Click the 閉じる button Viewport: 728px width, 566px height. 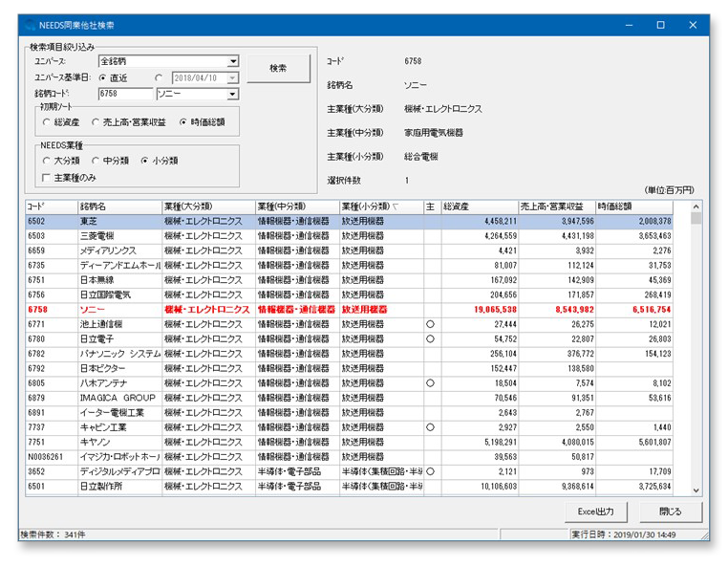pyautogui.click(x=671, y=512)
